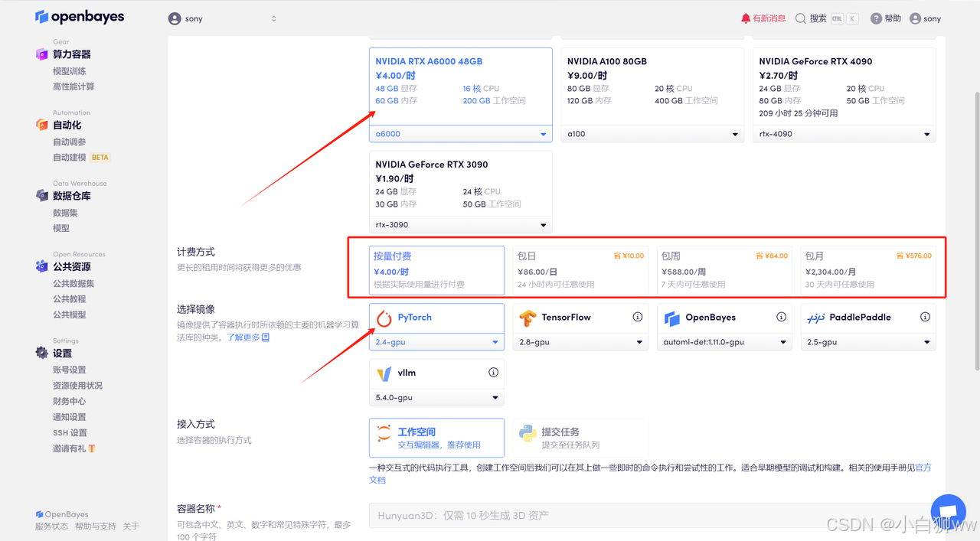Go to 自动建模 BETA in sidebar
980x541 pixels.
coord(81,158)
